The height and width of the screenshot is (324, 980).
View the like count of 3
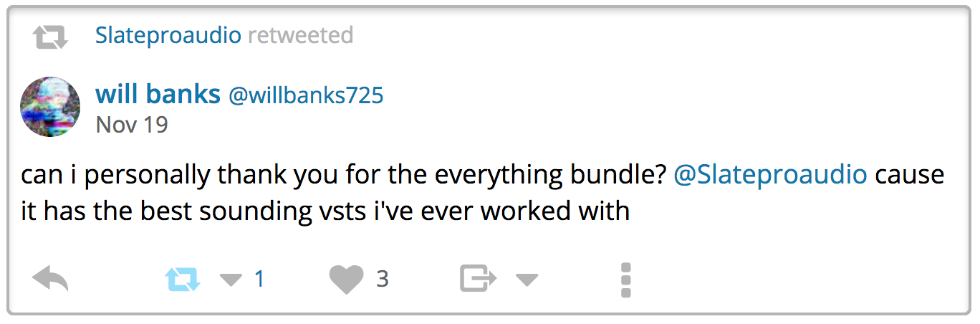click(x=383, y=279)
